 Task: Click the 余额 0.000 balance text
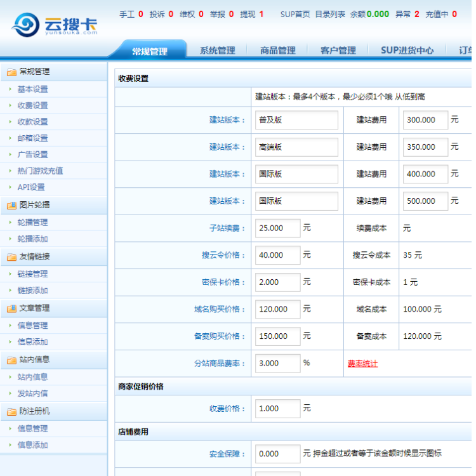click(369, 14)
